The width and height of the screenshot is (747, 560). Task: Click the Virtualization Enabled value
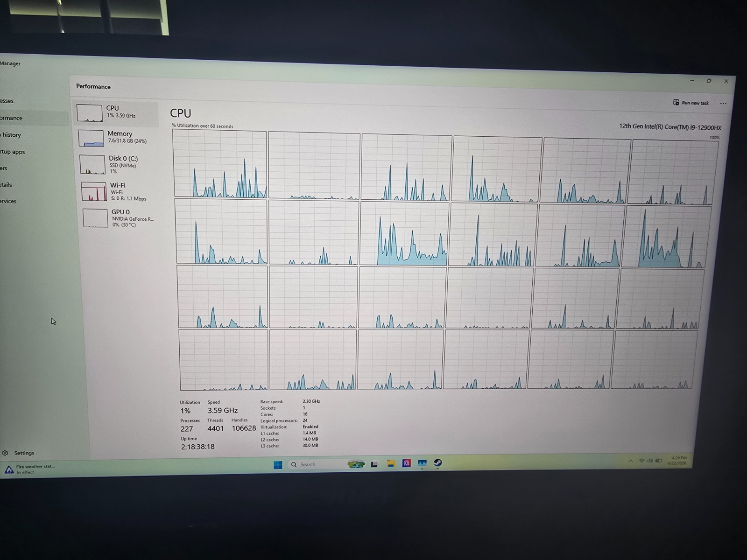[x=310, y=427]
